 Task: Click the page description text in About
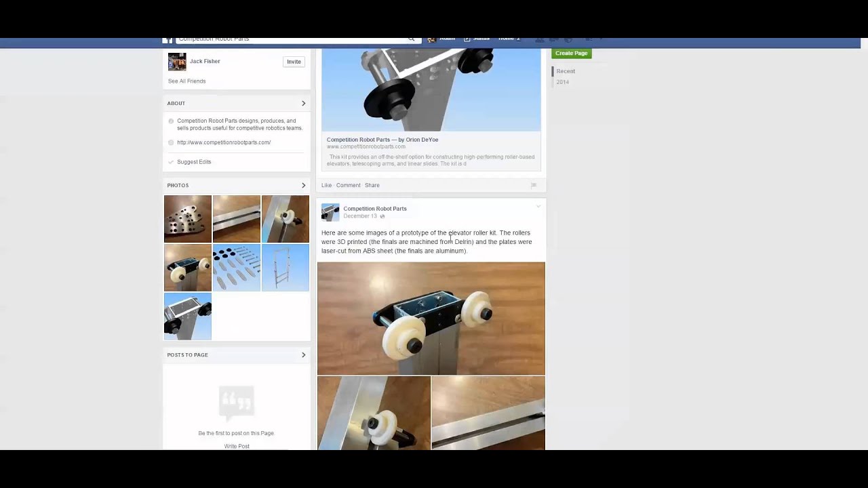coord(240,125)
